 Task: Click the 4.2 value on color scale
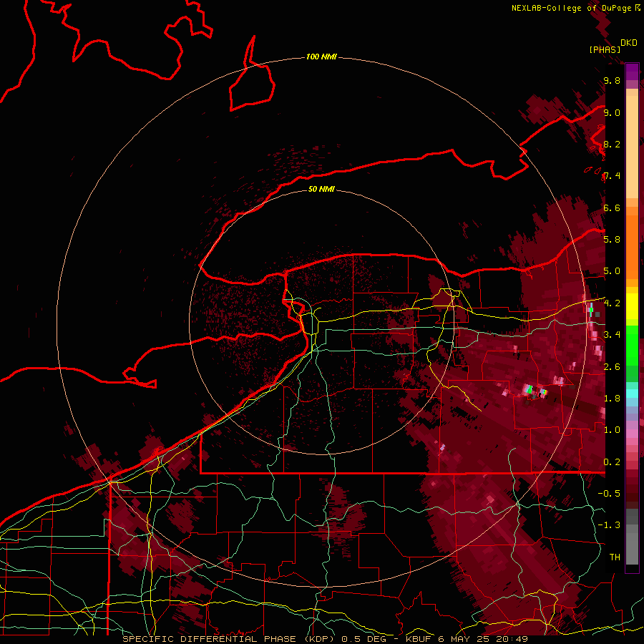coord(612,303)
